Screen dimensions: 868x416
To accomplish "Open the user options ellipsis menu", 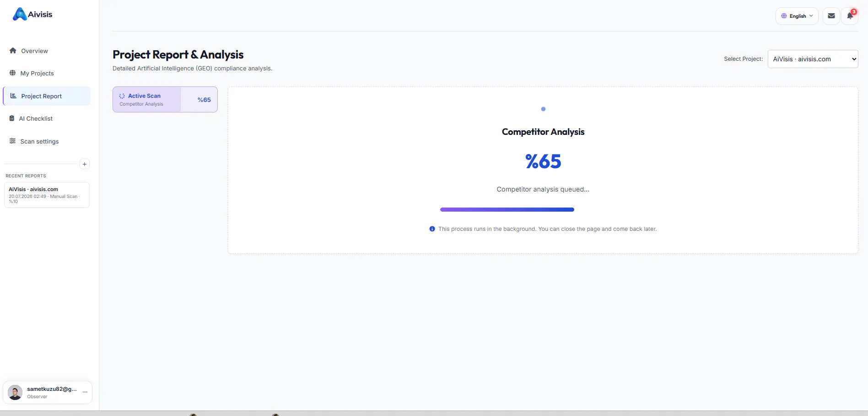I will [85, 392].
